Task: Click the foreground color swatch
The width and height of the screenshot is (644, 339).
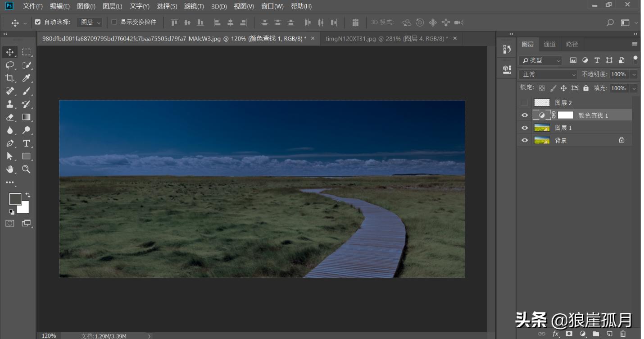Action: tap(15, 198)
